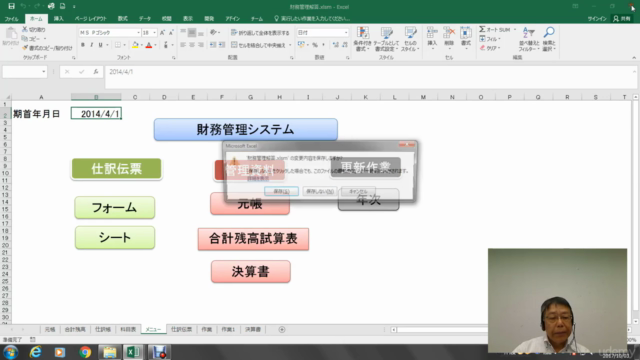Click the Cut scissors icon
This screenshot has height=360, width=640.
pyautogui.click(x=25, y=29)
